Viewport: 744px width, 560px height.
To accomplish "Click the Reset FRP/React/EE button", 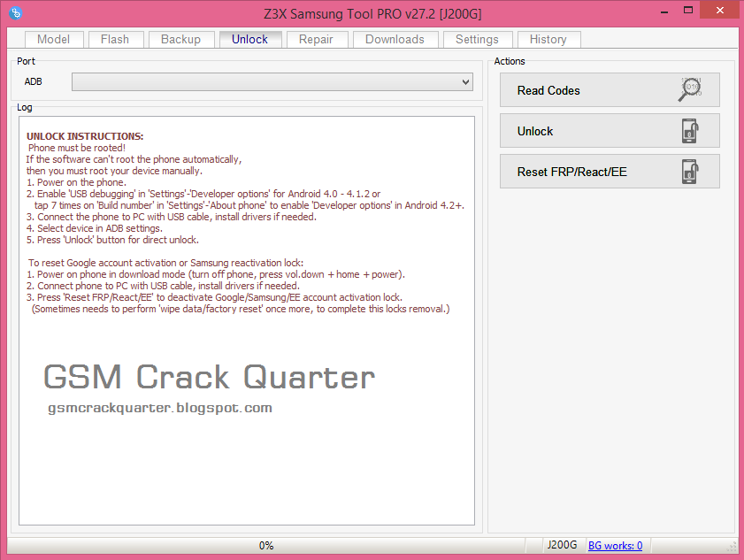I will pos(610,172).
